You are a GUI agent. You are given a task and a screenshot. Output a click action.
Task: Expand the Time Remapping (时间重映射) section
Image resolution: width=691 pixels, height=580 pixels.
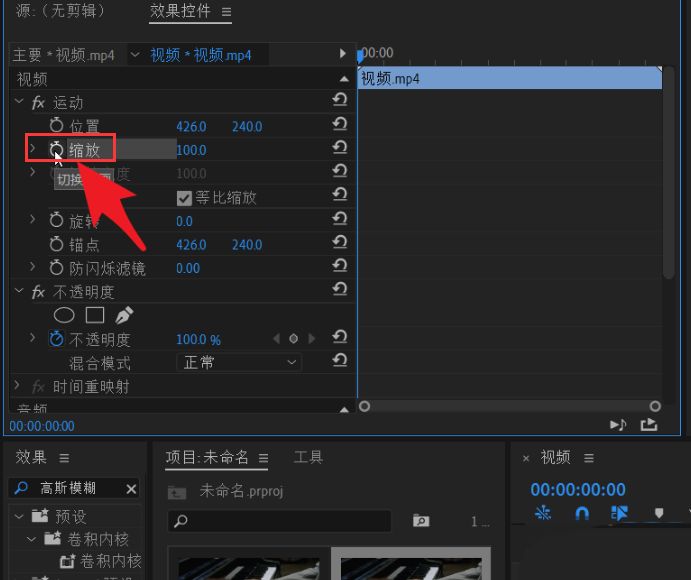17,386
